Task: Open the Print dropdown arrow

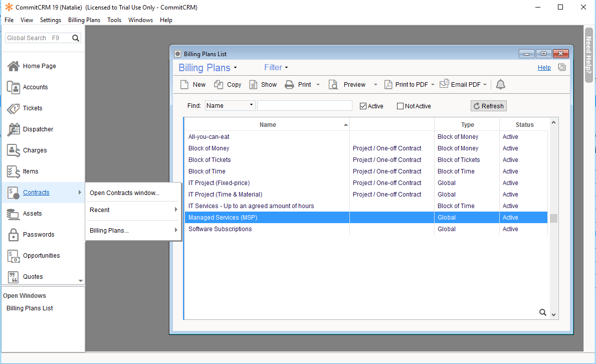Action: click(318, 85)
